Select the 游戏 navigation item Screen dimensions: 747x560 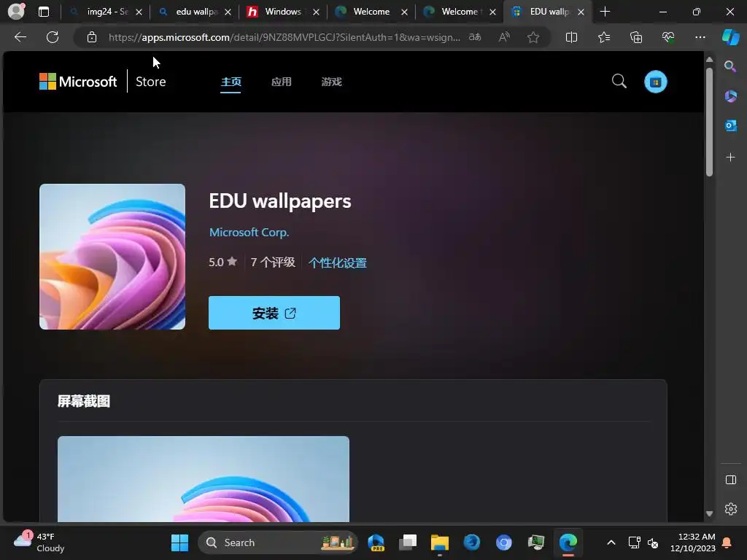332,82
